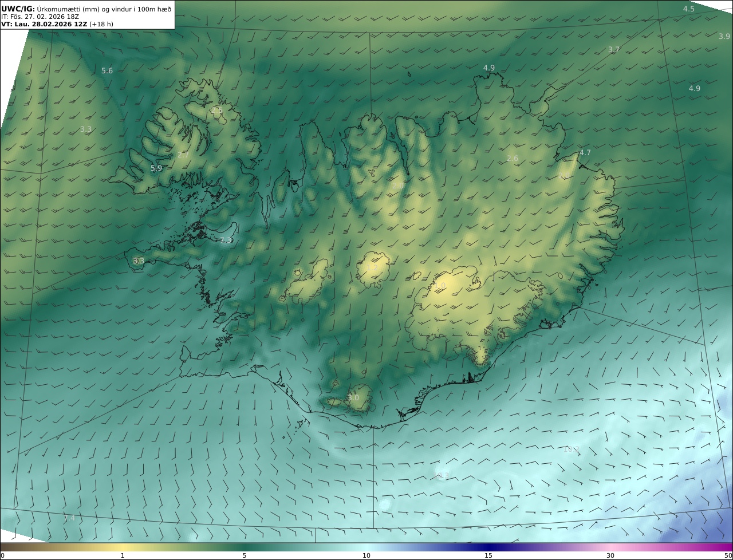Click the 7.3 value near Breiðafjörður bay

pos(227,240)
